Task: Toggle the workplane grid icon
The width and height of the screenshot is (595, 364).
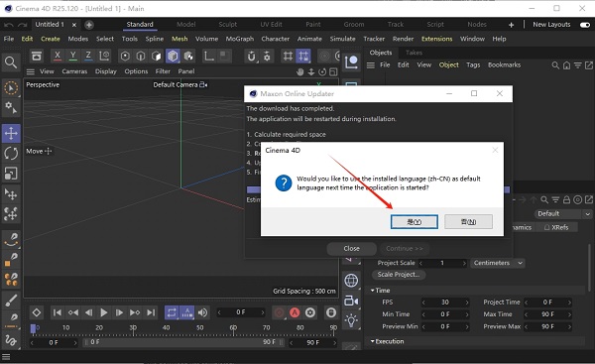Action: (x=288, y=57)
